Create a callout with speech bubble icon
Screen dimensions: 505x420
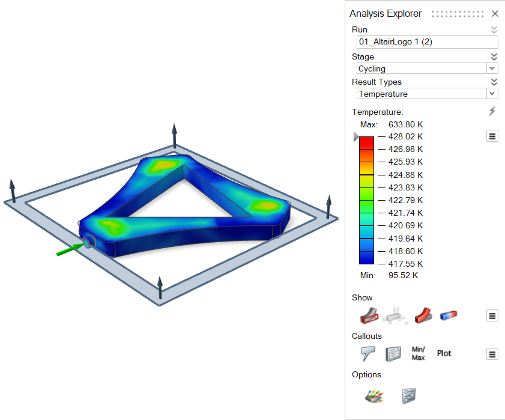tap(368, 353)
